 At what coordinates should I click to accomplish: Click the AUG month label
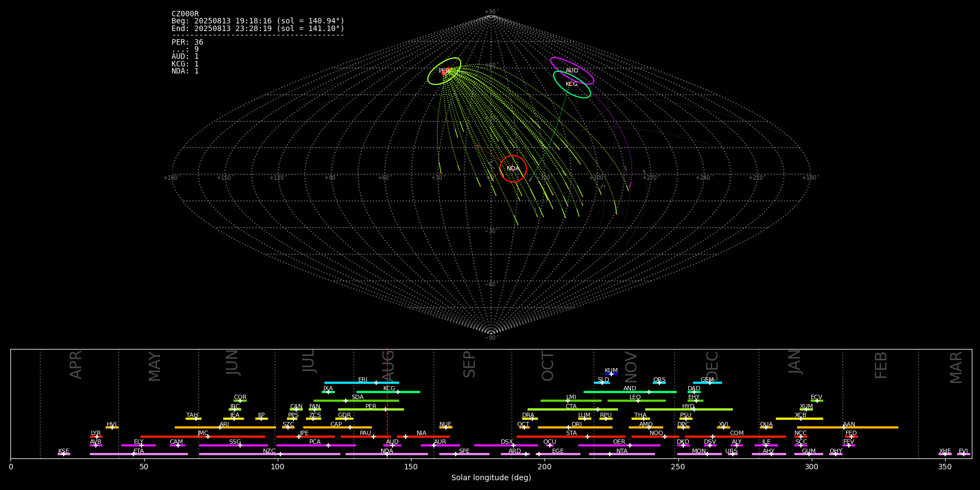click(388, 366)
